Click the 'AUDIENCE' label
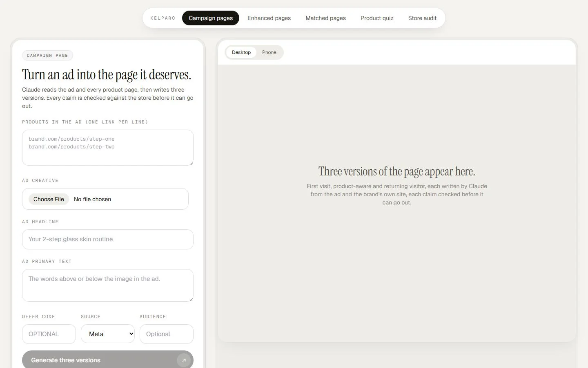This screenshot has width=588, height=368. click(x=153, y=316)
